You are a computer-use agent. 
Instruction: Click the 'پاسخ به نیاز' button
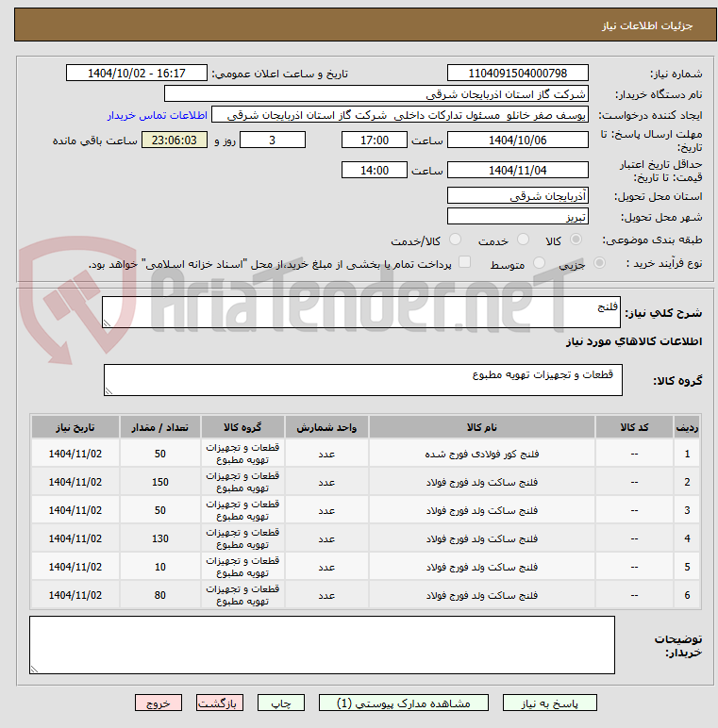[x=549, y=703]
